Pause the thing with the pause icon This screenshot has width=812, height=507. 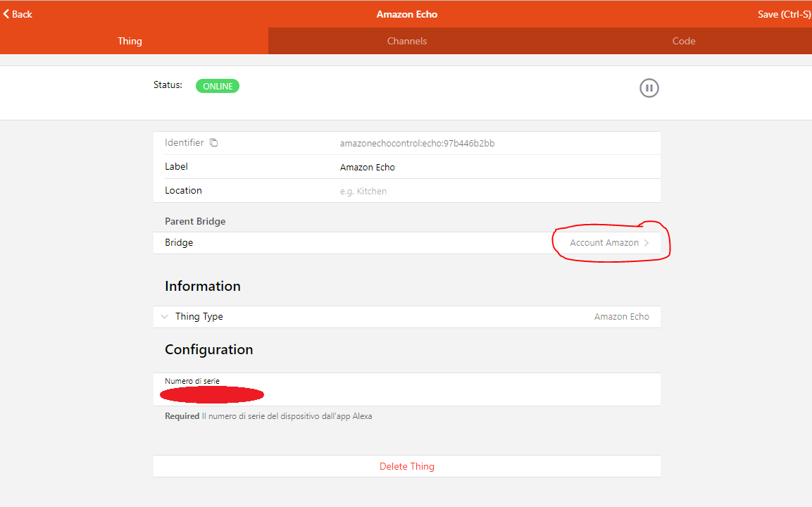pyautogui.click(x=649, y=88)
